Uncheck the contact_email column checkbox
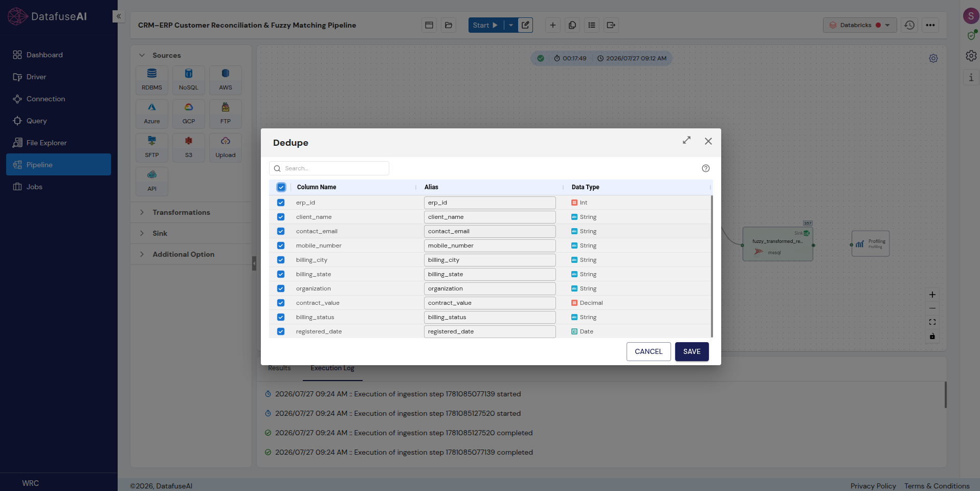 (281, 231)
